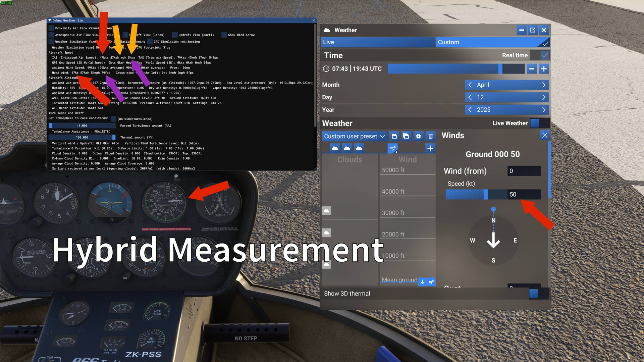This screenshot has height=362, width=644.
Task: Toggle the Live Weather switch
Action: pyautogui.click(x=540, y=123)
